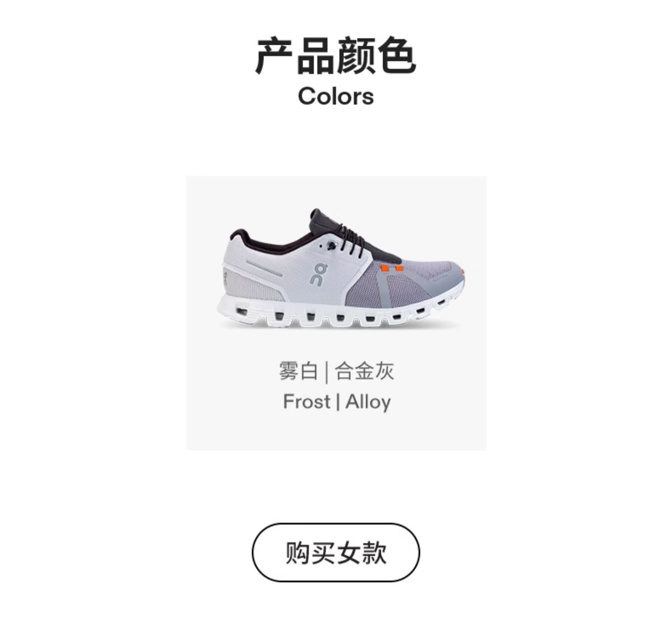The width and height of the screenshot is (672, 627).
Task: Click the word Frost below the shoe
Action: (x=306, y=401)
